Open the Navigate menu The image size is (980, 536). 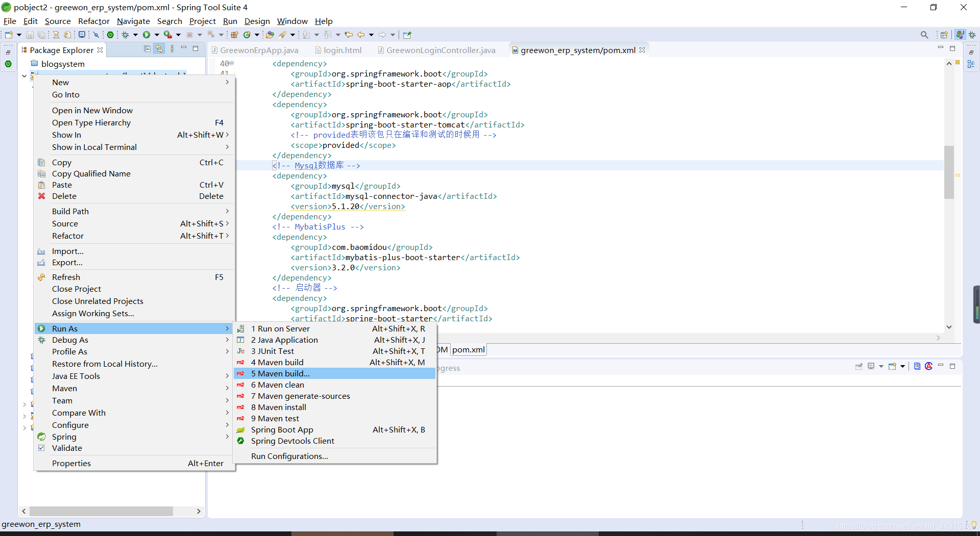[x=133, y=21]
